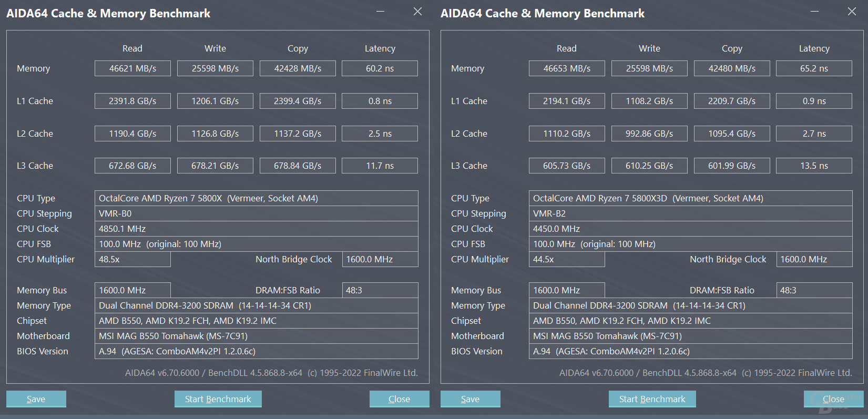Minimize the left AIDA64 window

tap(381, 12)
